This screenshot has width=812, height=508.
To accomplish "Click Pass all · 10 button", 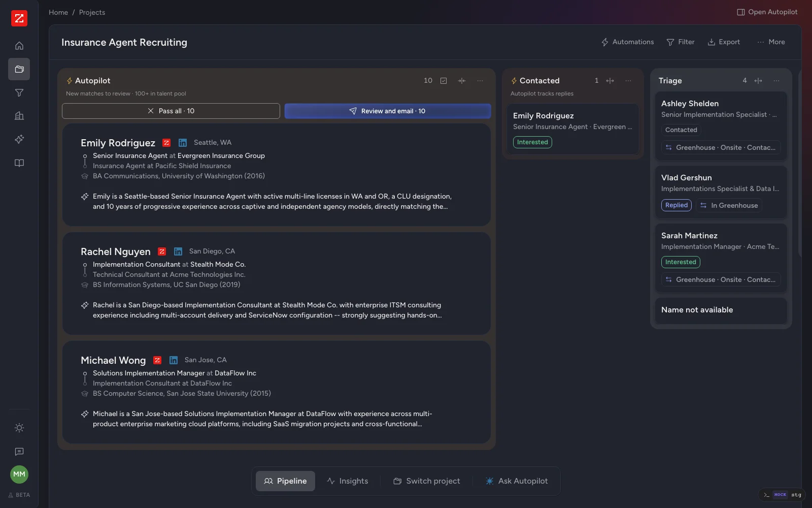I will (x=171, y=111).
